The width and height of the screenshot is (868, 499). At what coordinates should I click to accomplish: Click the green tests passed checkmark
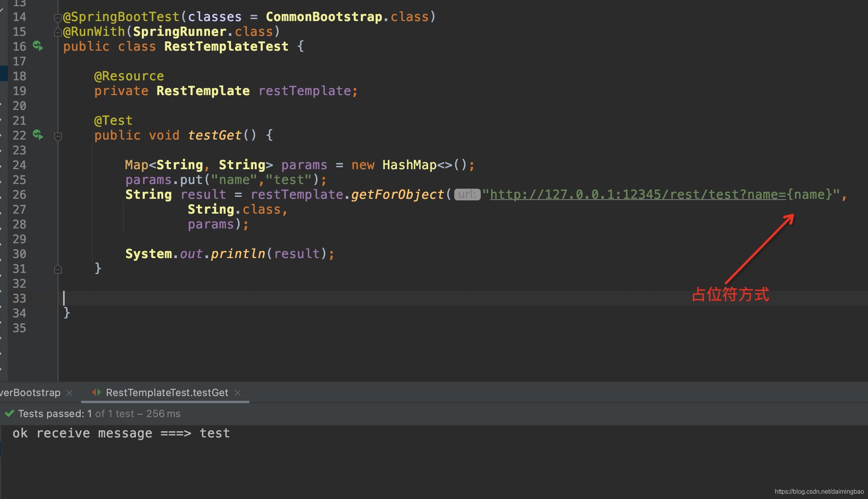coord(10,413)
